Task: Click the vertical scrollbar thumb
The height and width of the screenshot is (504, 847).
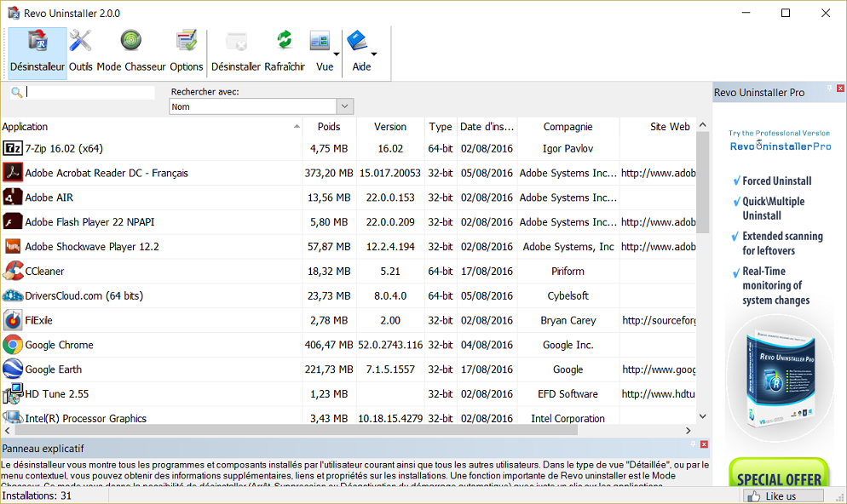Action: point(703,182)
